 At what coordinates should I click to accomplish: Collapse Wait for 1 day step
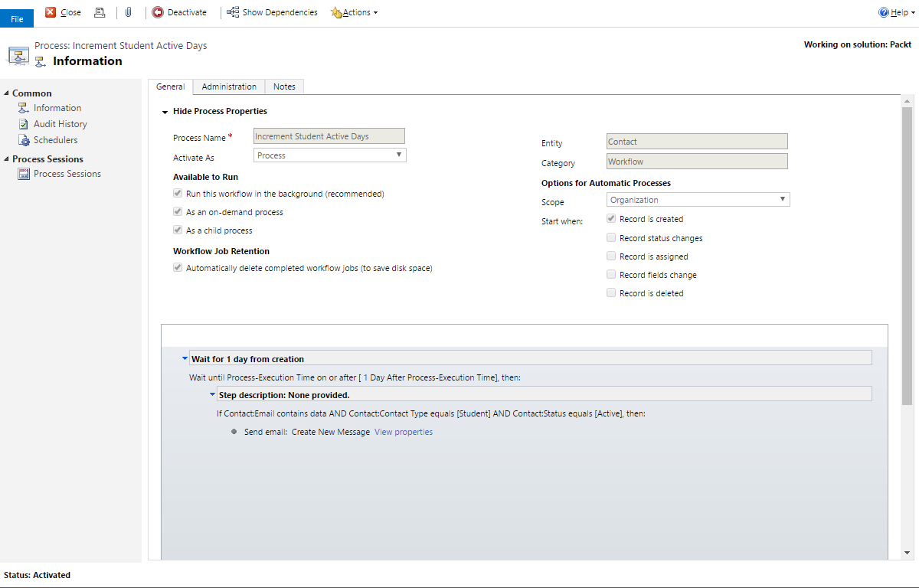point(185,358)
